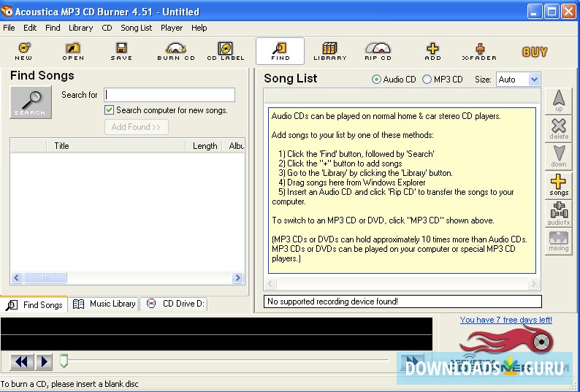Save the project with the Save icon

coord(121,51)
